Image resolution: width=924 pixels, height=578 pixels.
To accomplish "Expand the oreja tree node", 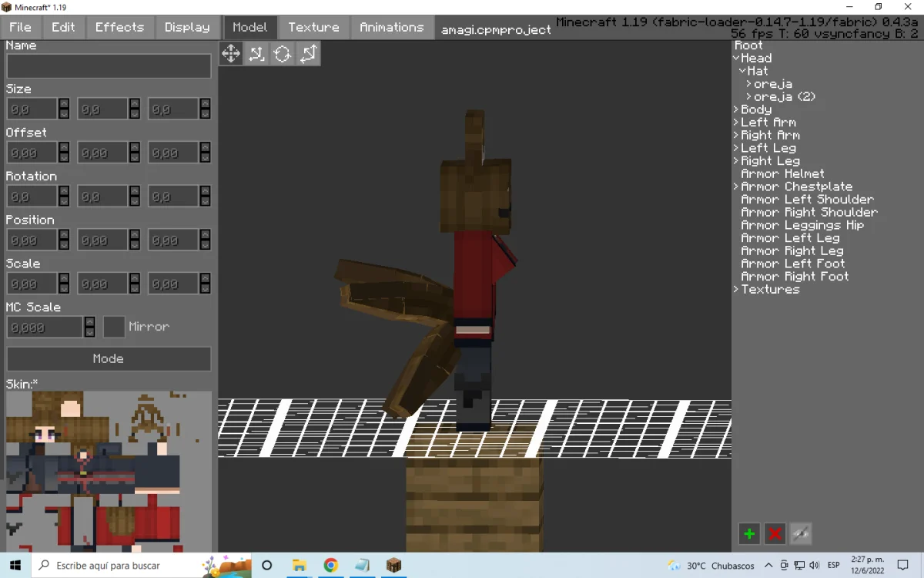I will tap(749, 84).
